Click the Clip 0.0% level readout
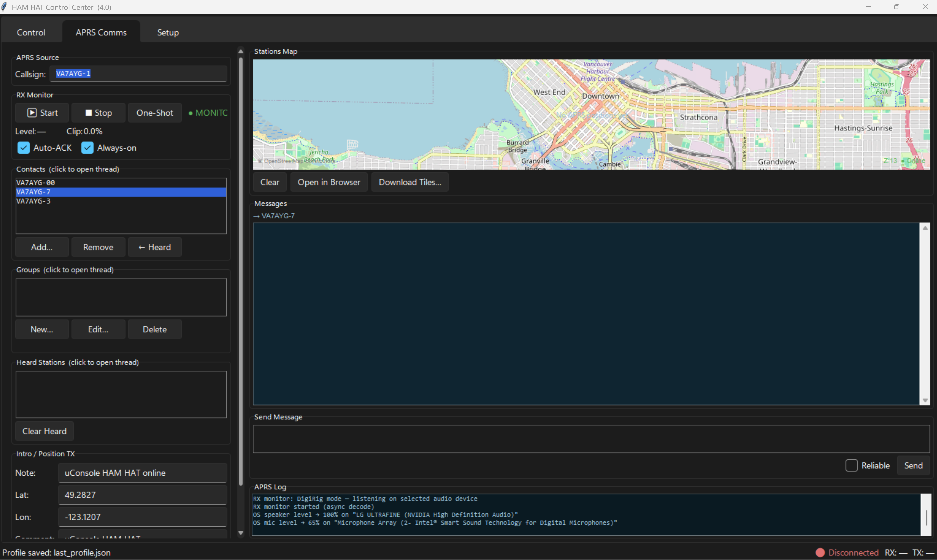This screenshot has width=937, height=560. pos(84,131)
